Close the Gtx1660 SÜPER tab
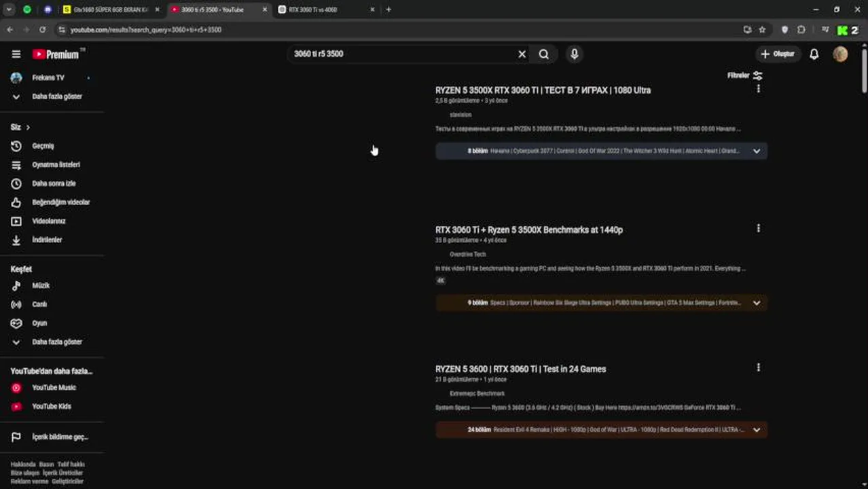 (157, 10)
